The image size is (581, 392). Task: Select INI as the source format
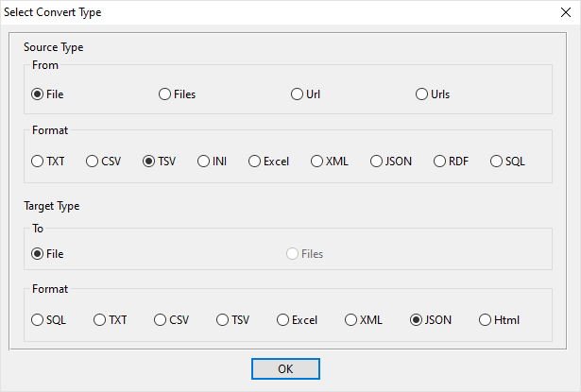204,162
